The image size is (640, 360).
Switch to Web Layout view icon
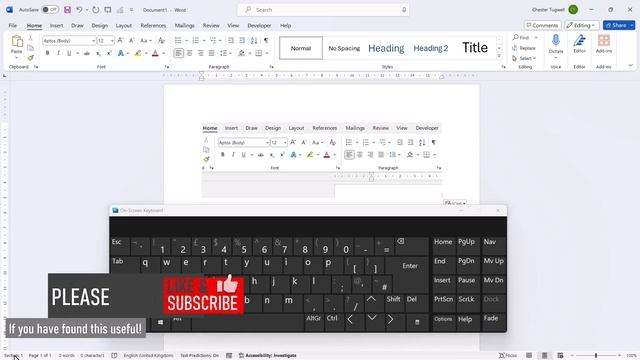[560, 356]
